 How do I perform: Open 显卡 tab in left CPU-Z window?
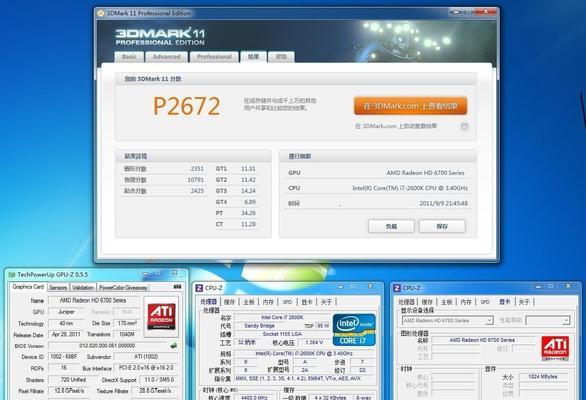point(307,302)
